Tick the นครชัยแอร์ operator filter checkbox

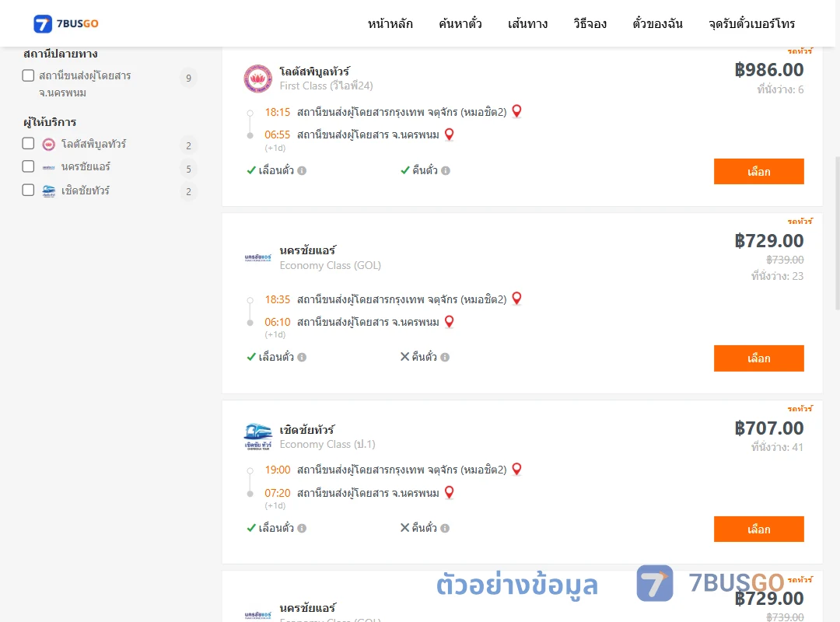tap(29, 166)
